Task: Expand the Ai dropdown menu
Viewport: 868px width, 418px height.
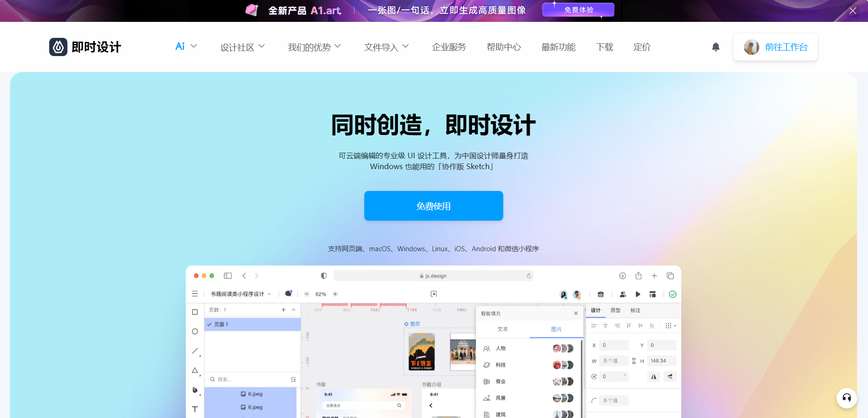Action: click(186, 46)
